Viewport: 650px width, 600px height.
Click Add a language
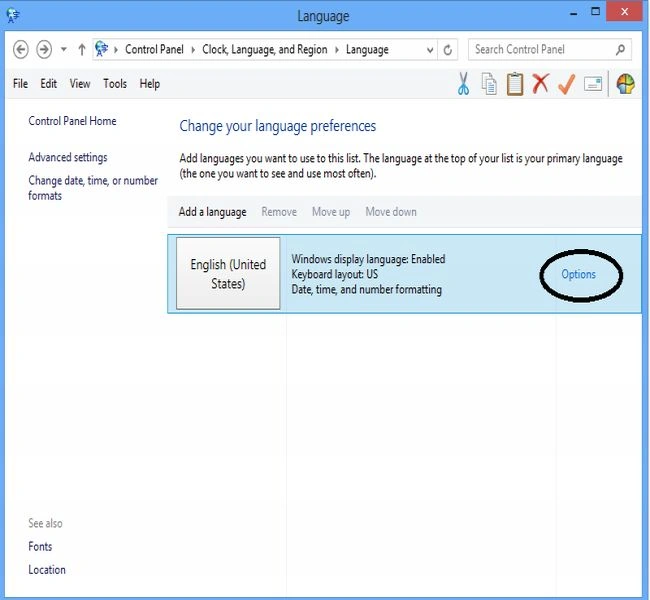(x=212, y=212)
